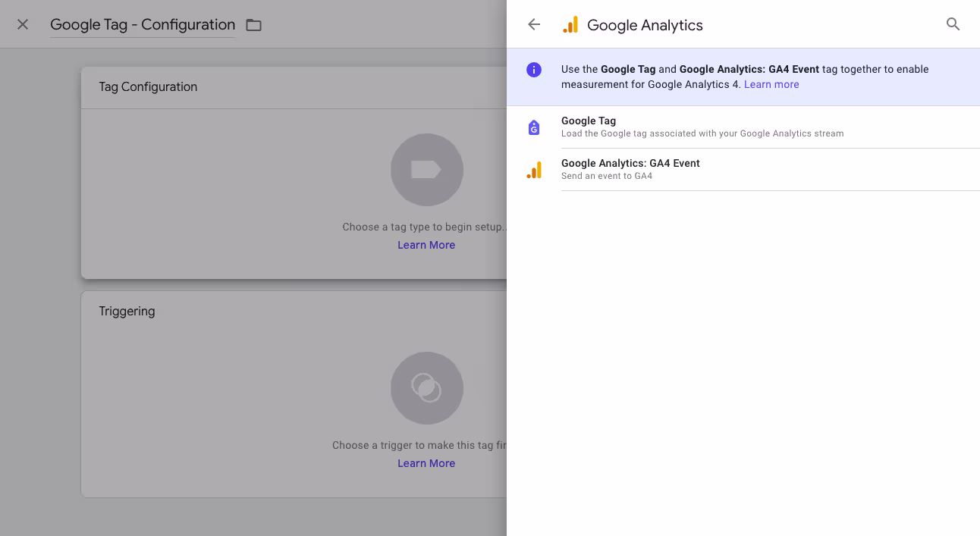This screenshot has width=980, height=536.
Task: Select the Google Tag tag type
Action: (743, 127)
